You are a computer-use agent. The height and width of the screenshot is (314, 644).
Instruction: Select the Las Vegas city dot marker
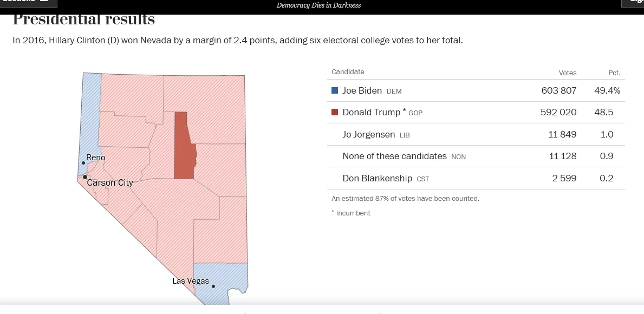(213, 286)
